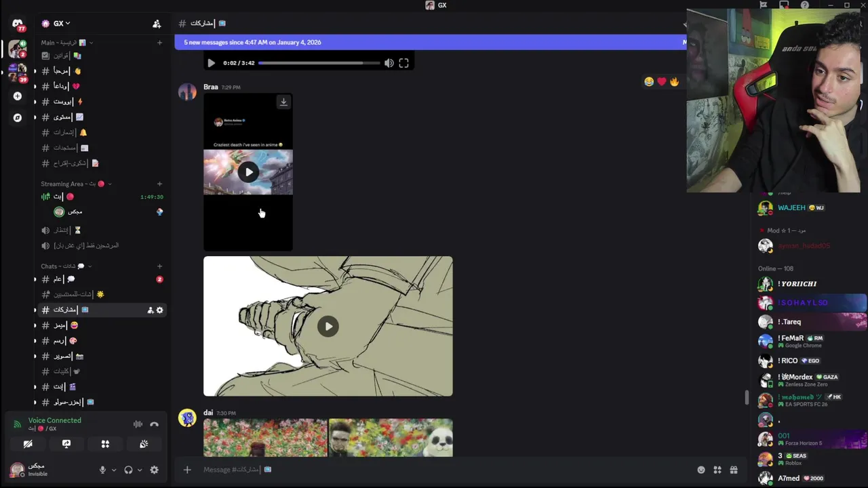Play the Craziest death anime video
The width and height of the screenshot is (868, 488).
pyautogui.click(x=248, y=172)
